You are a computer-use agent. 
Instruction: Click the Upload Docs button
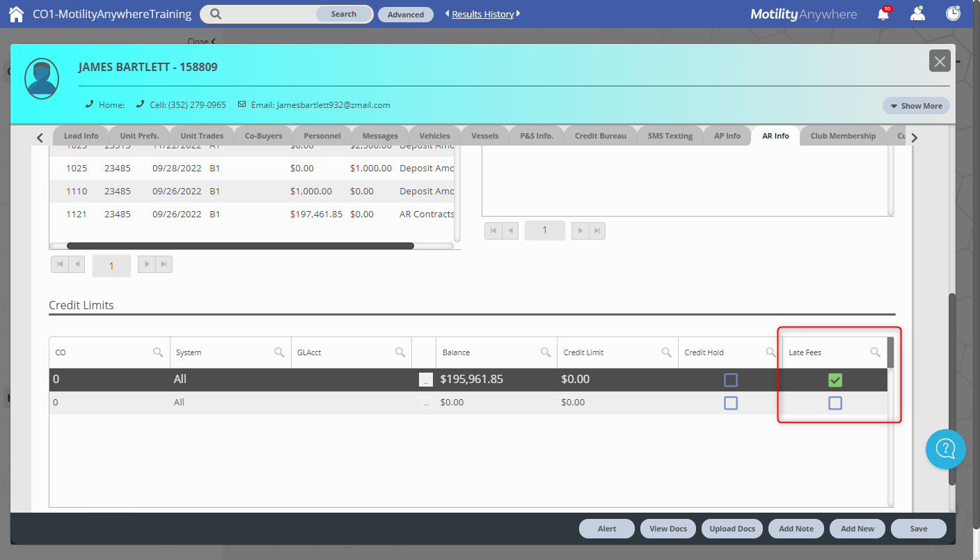pyautogui.click(x=732, y=529)
